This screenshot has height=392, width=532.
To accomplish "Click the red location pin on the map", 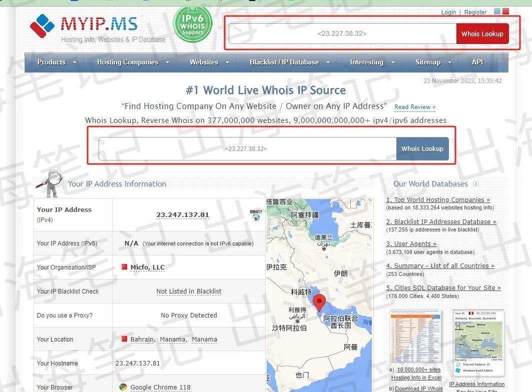I will 319,303.
